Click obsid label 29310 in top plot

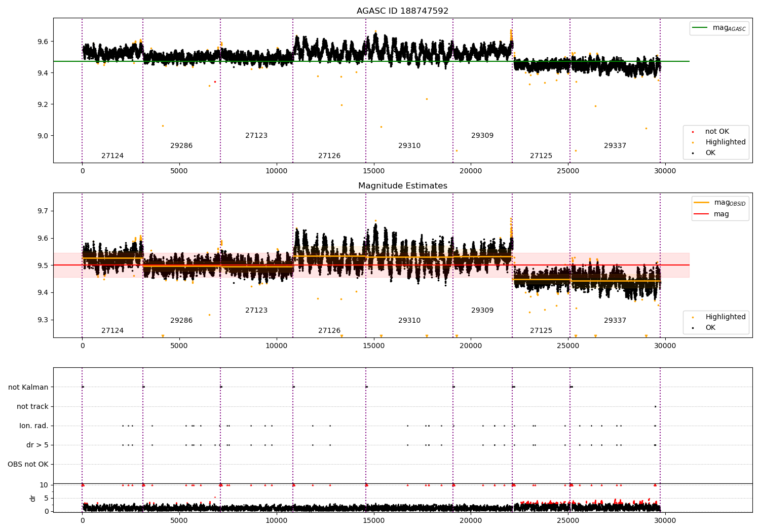409,145
